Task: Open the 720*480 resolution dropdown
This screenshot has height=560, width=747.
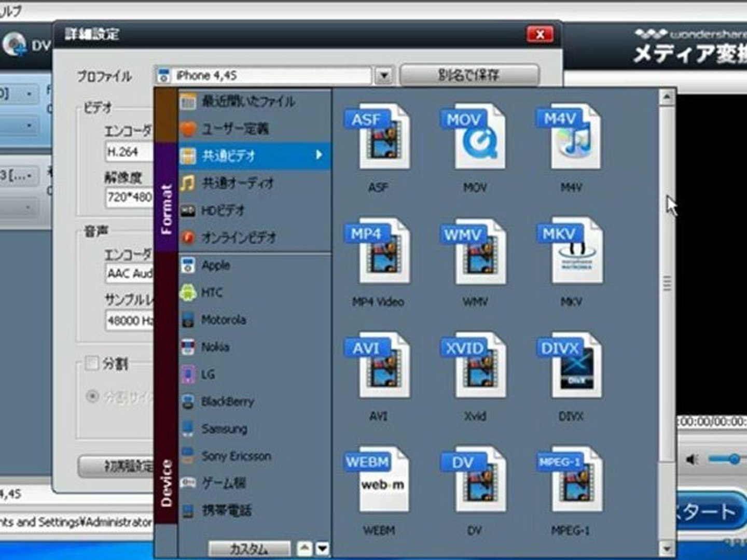Action: point(130,197)
